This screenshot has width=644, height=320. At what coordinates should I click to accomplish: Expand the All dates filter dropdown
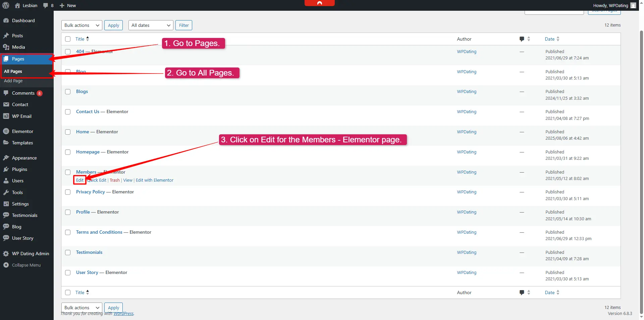click(x=151, y=25)
